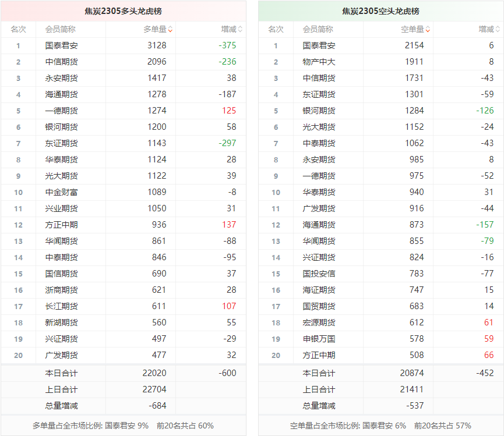This screenshot has width=504, height=436.
Task: Click 国投安信 in the short ranking
Action: coord(319,274)
